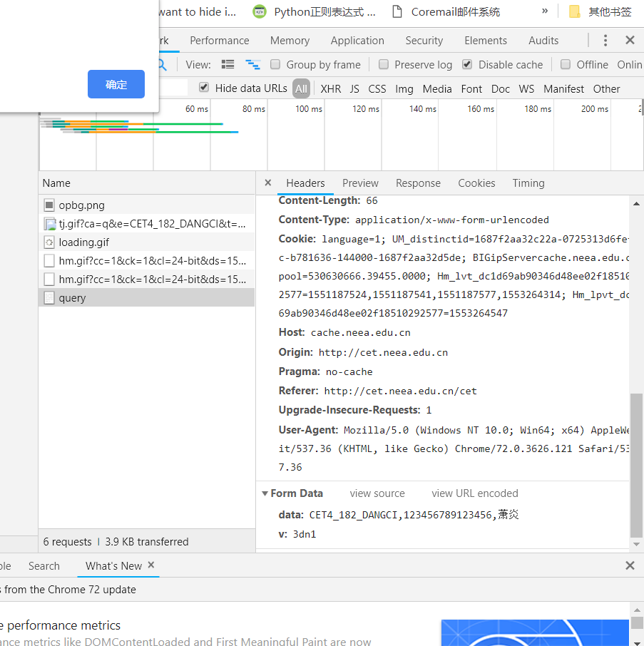The image size is (644, 646).
Task: Click headers pane scroll-down arrow
Action: point(636,544)
